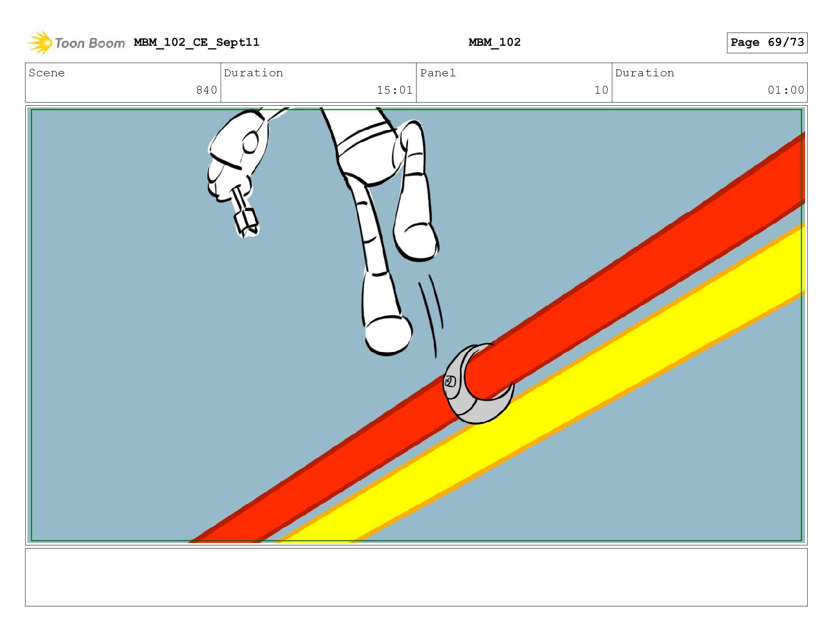834x644 pixels.
Task: Select scene number 840
Action: pyautogui.click(x=206, y=90)
